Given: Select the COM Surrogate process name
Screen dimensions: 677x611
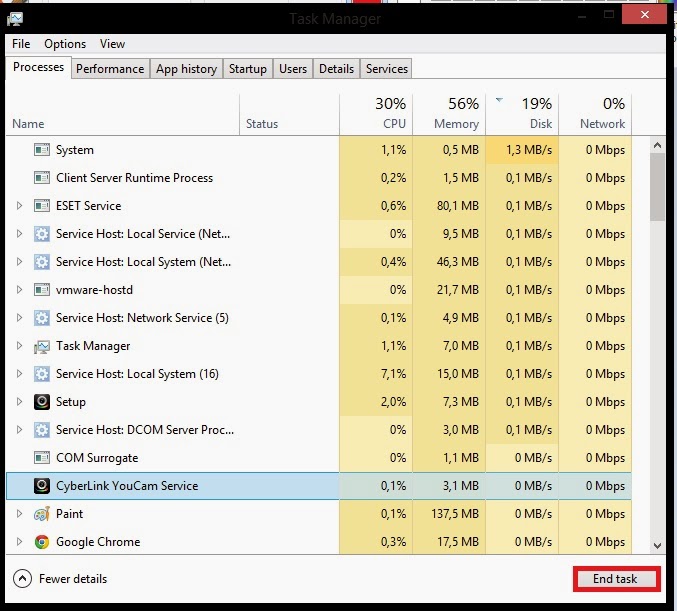Looking at the screenshot, I should (97, 458).
